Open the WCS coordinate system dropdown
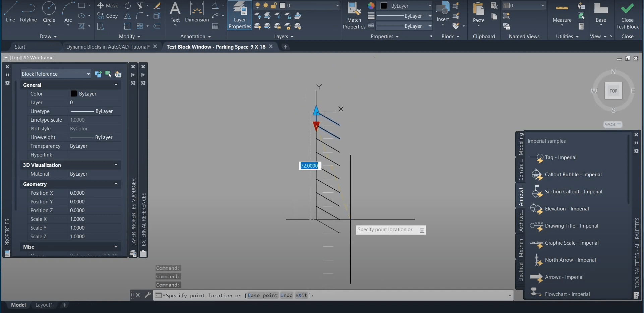The width and height of the screenshot is (644, 313). (x=613, y=124)
